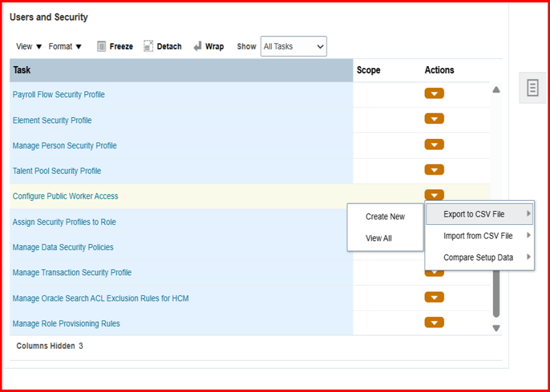Select Export to CSV File menu entry
Image resolution: width=550 pixels, height=392 pixels.
(474, 215)
